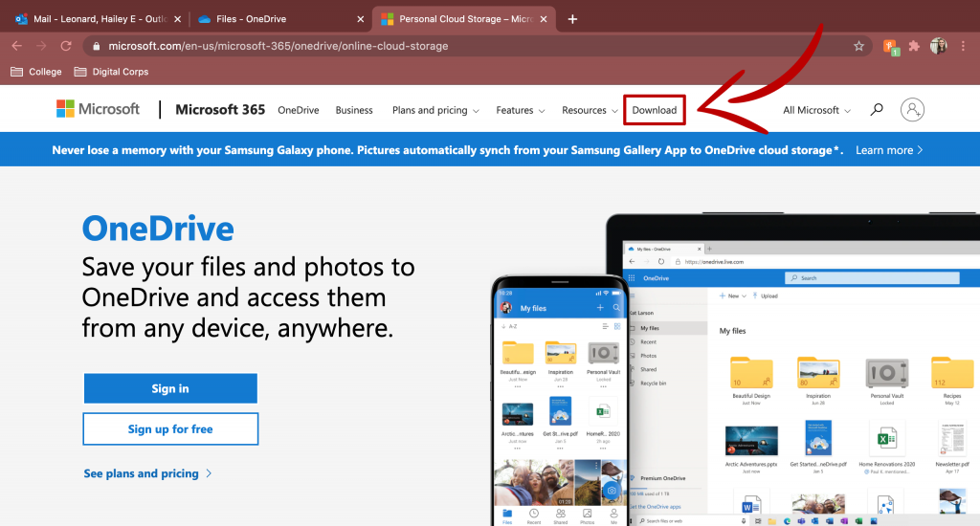Click the Microsoft logo in header

point(98,109)
